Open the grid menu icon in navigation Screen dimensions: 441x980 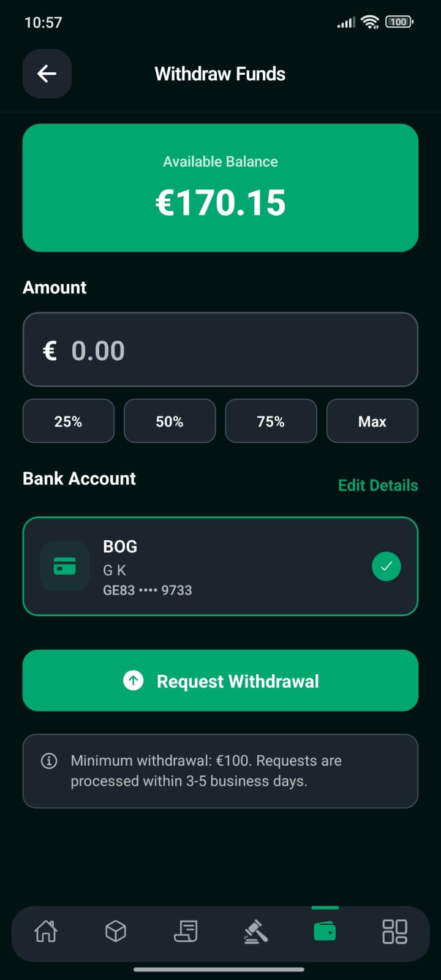click(394, 932)
